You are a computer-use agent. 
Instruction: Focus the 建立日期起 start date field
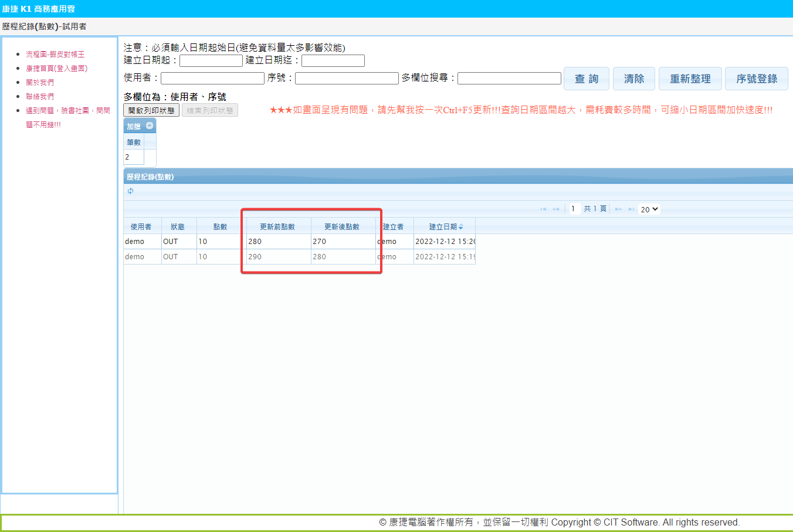point(211,60)
